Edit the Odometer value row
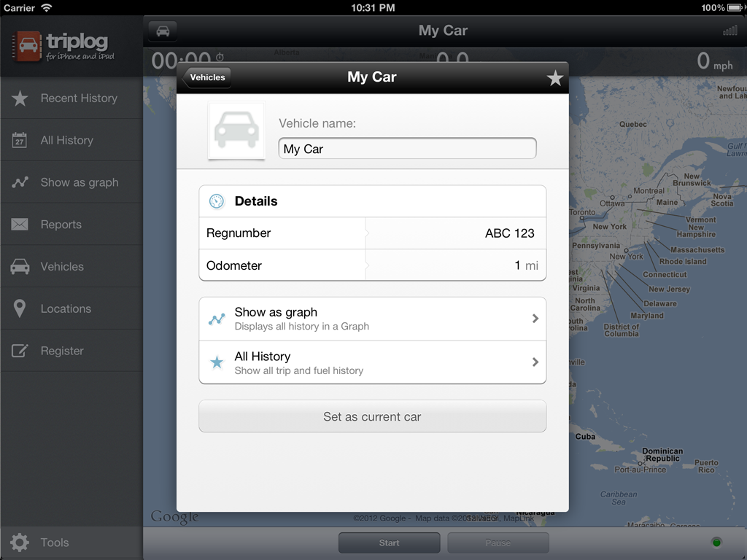 372,265
